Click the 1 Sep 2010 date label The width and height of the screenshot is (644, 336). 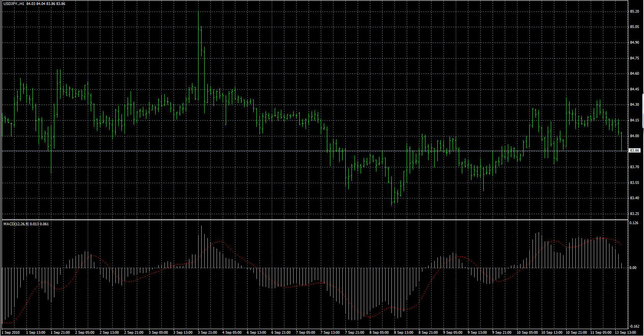(11, 333)
